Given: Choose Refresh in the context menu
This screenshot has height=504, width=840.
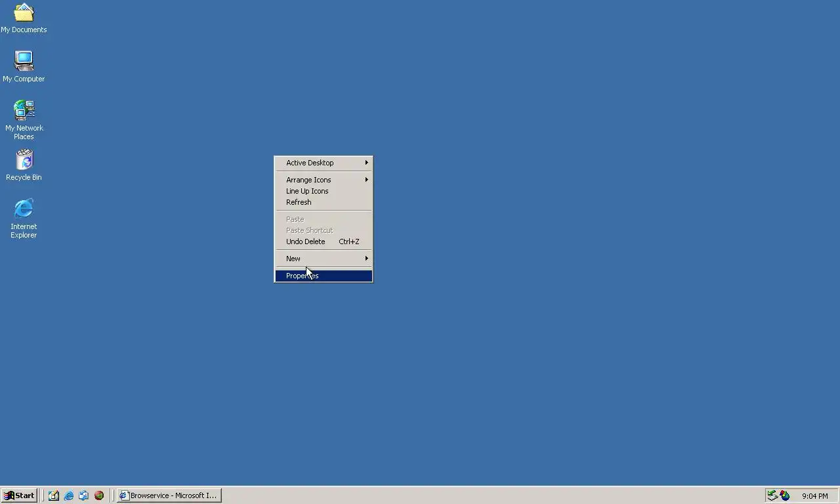Looking at the screenshot, I should pos(324,202).
